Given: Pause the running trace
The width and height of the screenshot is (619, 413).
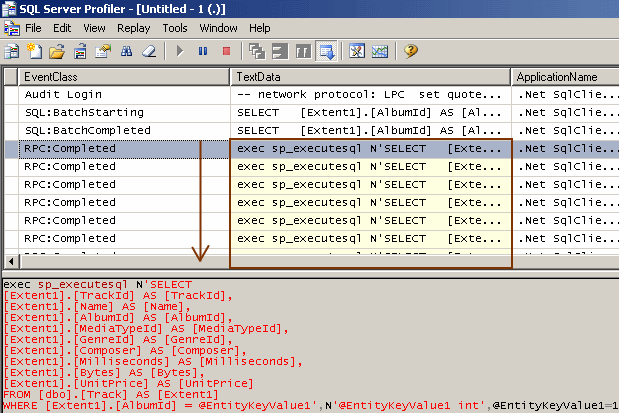Looking at the screenshot, I should (203, 51).
